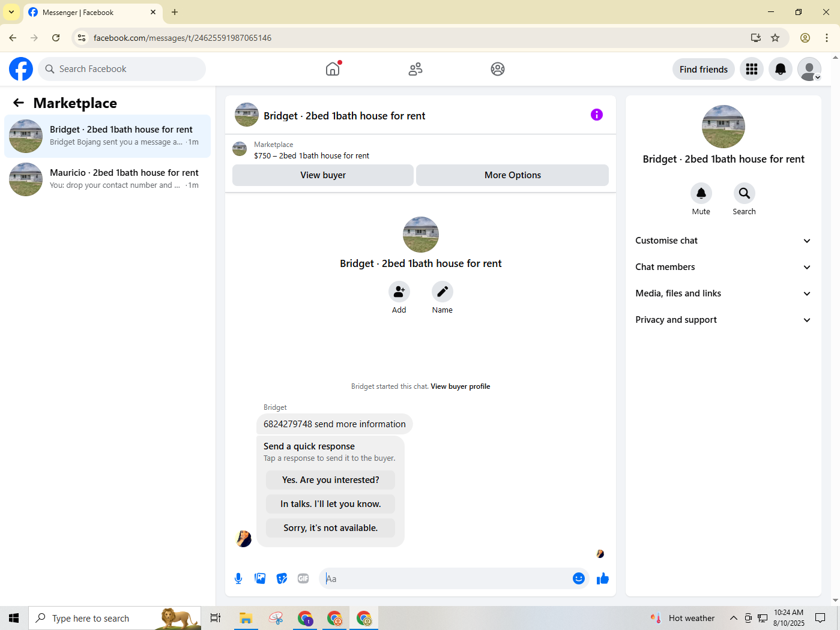The image size is (840, 630).
Task: Toggle conversation information panel
Action: point(597,115)
